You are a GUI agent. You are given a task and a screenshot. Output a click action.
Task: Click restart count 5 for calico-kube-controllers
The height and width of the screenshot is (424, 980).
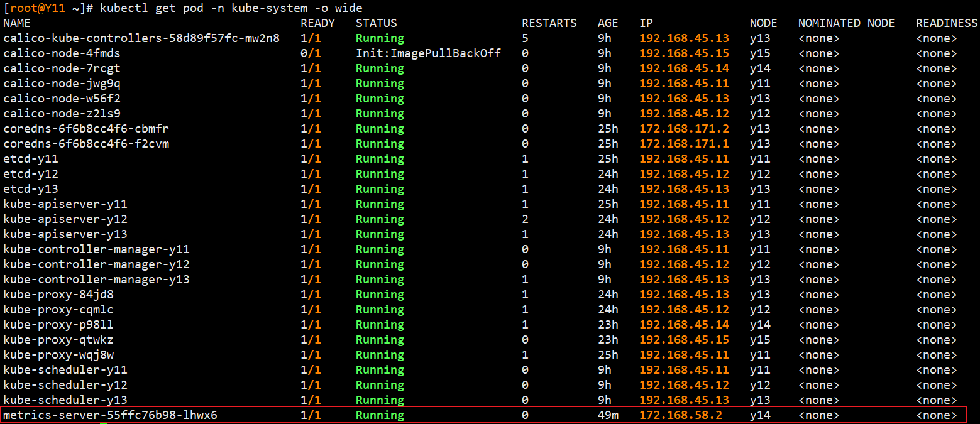pyautogui.click(x=525, y=38)
